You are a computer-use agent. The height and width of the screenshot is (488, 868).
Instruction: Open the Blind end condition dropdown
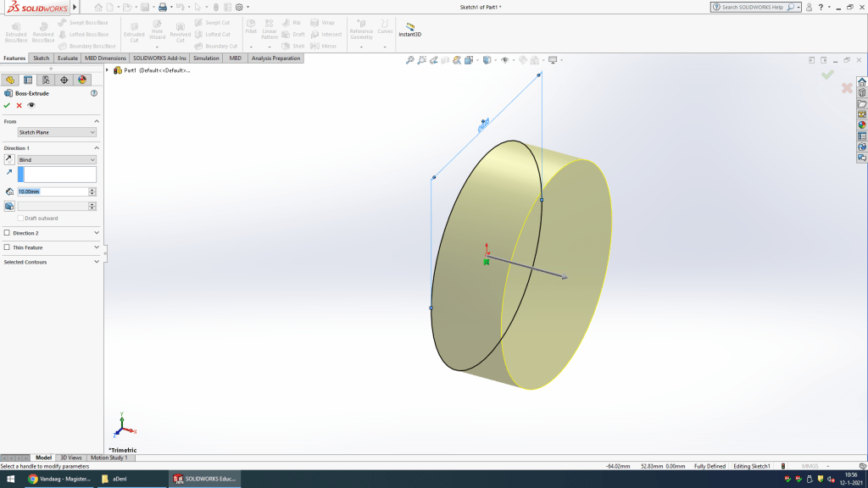tap(57, 159)
